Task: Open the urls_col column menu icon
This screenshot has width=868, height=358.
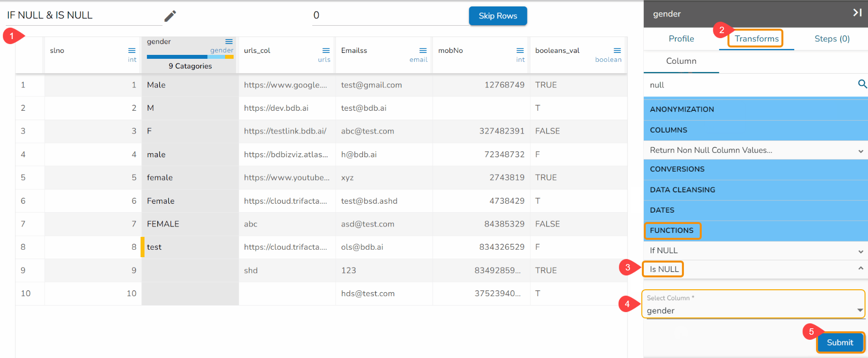Action: click(x=326, y=50)
